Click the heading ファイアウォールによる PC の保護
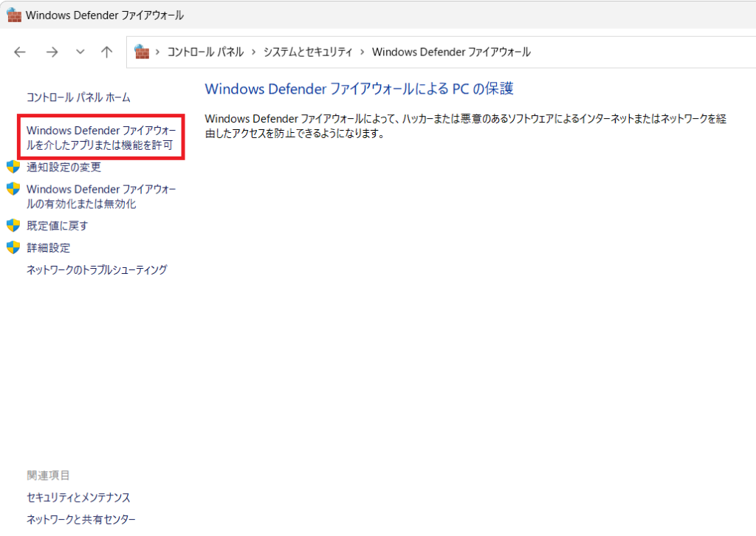This screenshot has width=756, height=536. click(360, 89)
